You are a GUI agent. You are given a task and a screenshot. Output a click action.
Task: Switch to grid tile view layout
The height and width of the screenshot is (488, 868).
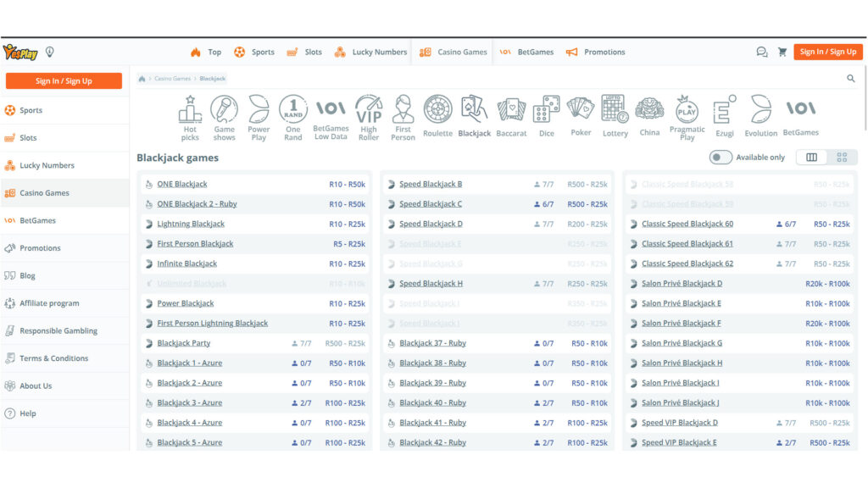pos(842,158)
